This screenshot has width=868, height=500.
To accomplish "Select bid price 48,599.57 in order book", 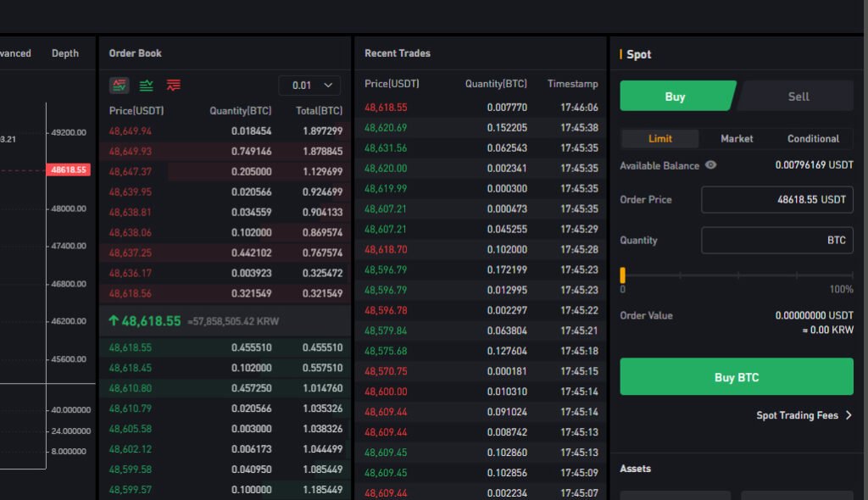I will tap(130, 490).
